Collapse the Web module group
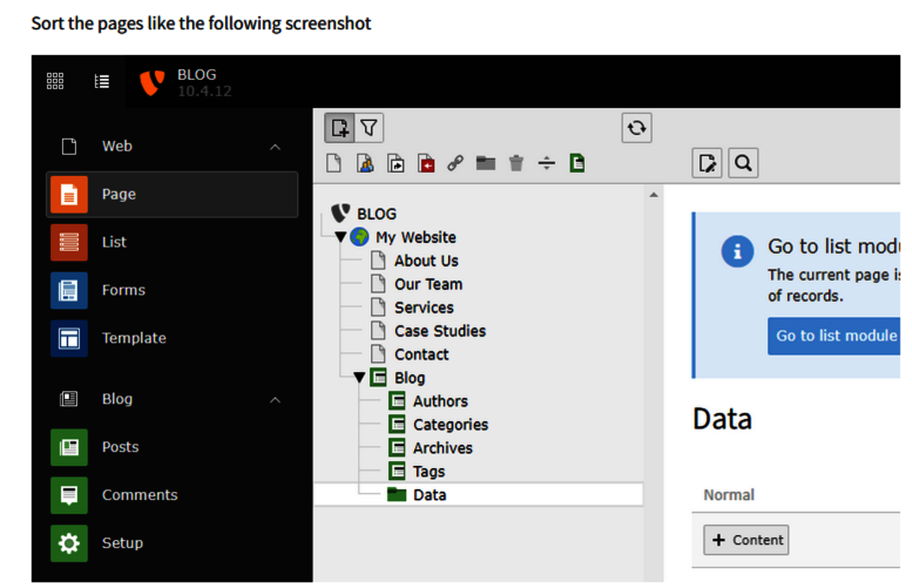The height and width of the screenshot is (588, 912). tap(275, 147)
